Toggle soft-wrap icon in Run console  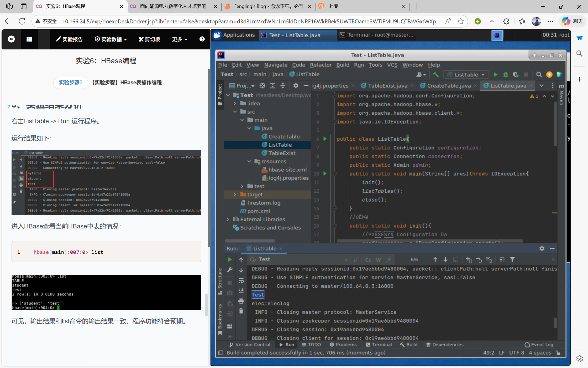coord(241,280)
